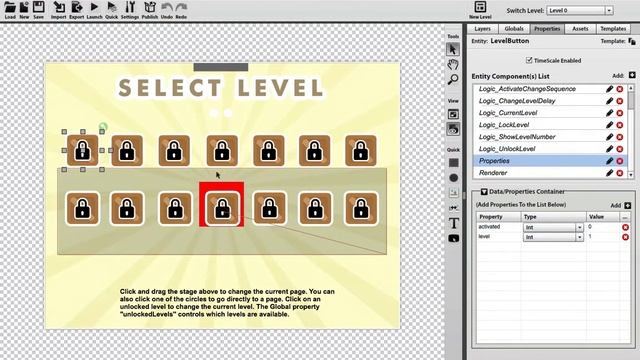
Task: Remove the Logic_ChangeLevelDelay component
Action: tap(620, 101)
